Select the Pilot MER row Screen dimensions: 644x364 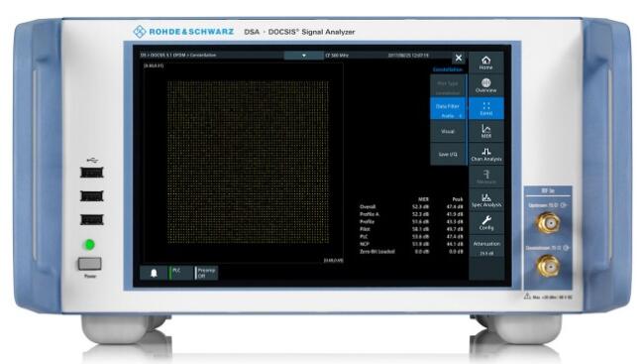411,229
